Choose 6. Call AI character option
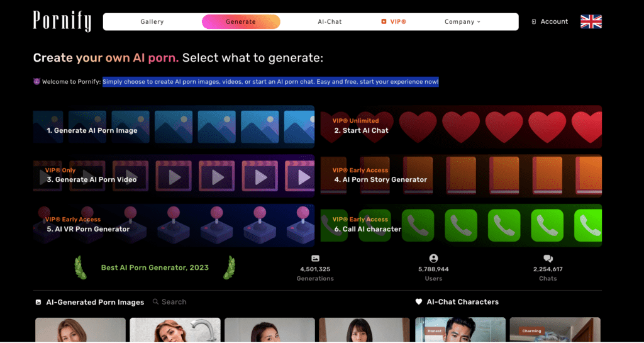Image resolution: width=644 pixels, height=343 pixels. (461, 225)
